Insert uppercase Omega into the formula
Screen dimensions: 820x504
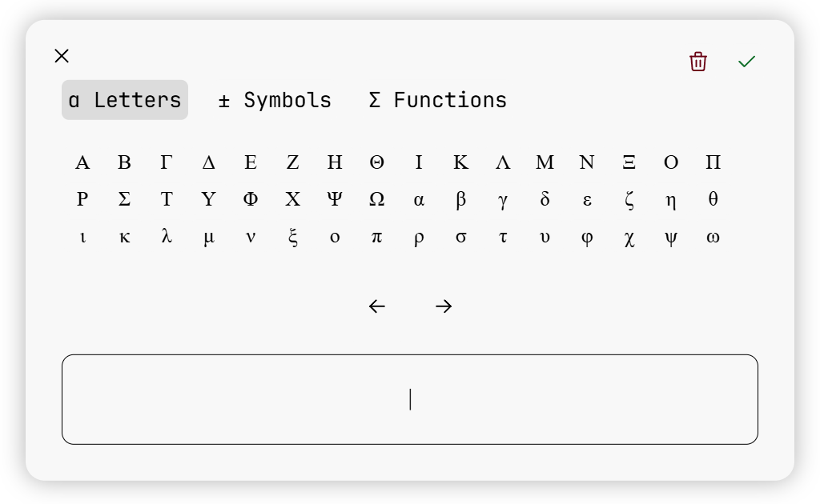[376, 200]
